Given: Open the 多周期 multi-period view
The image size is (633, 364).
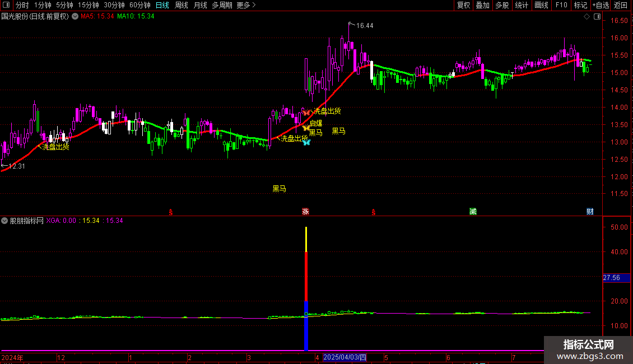Looking at the screenshot, I should click(x=222, y=5).
